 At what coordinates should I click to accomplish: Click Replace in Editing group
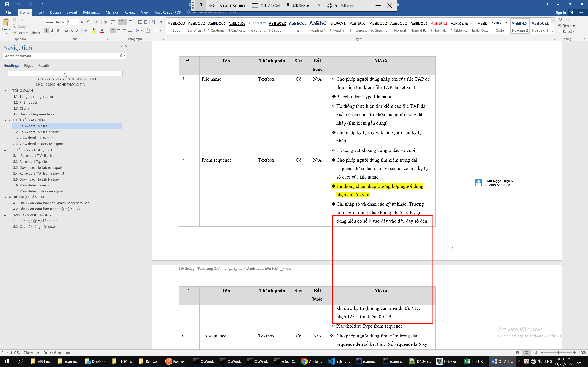coord(569,26)
